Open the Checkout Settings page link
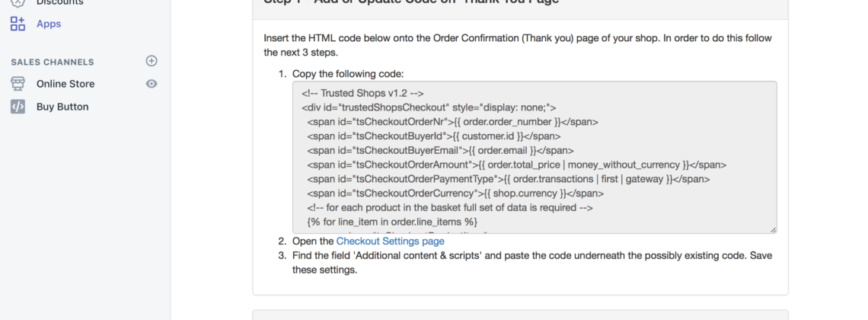 pos(391,242)
